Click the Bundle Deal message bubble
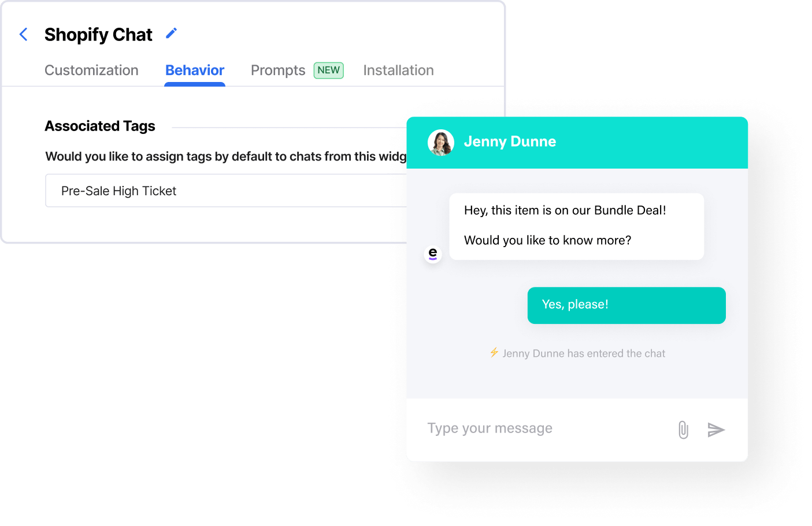 (576, 226)
